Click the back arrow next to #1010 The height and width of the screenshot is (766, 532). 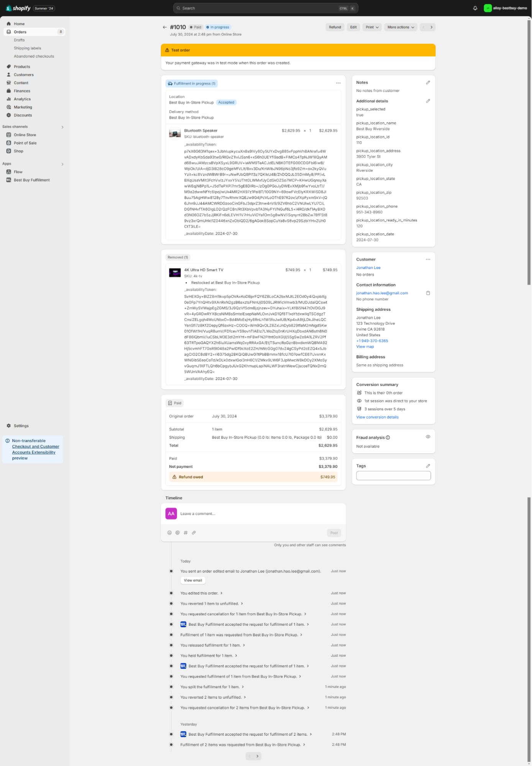(x=164, y=27)
